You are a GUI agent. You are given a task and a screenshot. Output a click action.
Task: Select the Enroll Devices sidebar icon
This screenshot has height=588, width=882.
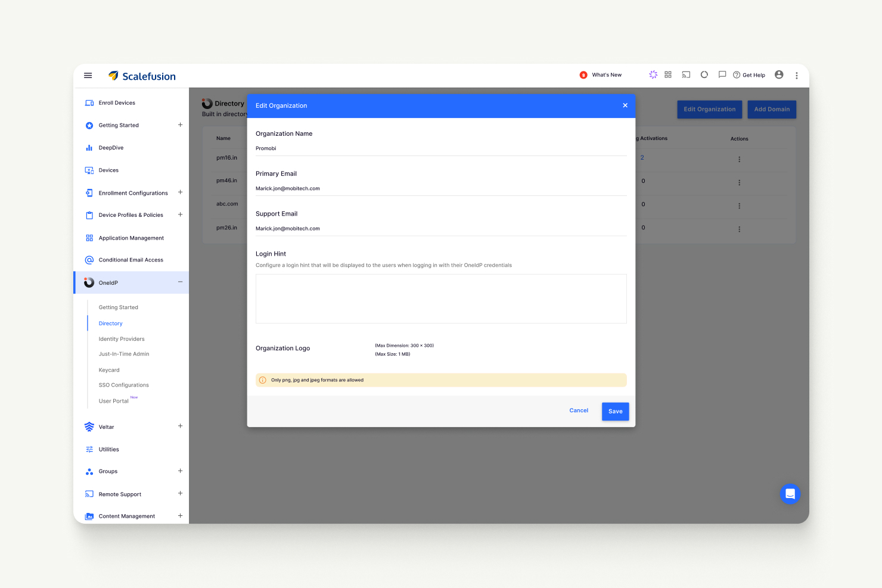88,102
